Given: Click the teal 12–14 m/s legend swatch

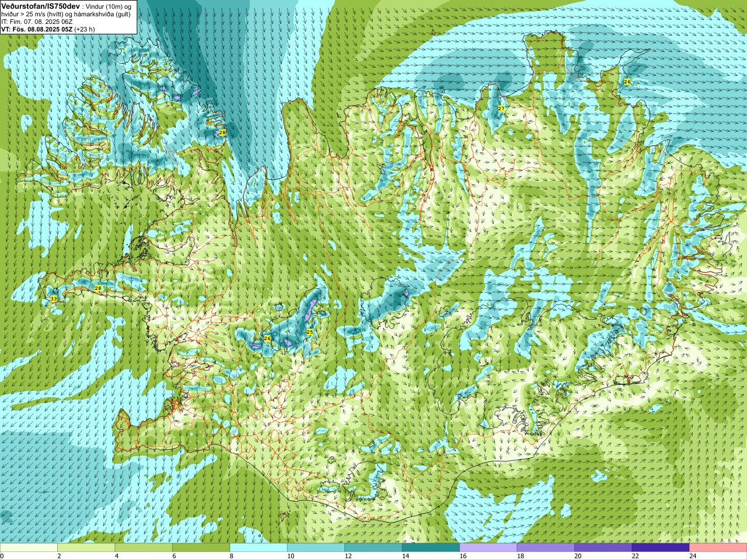Looking at the screenshot, I should click(x=373, y=548).
